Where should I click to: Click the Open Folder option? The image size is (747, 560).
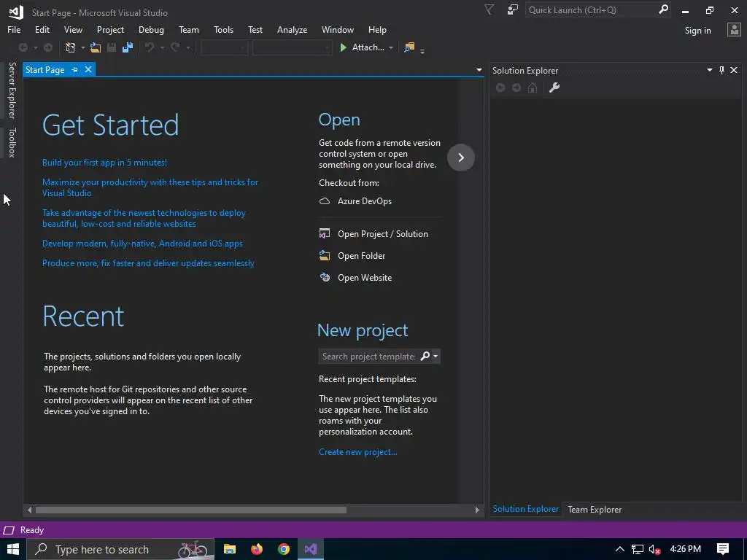point(352,256)
